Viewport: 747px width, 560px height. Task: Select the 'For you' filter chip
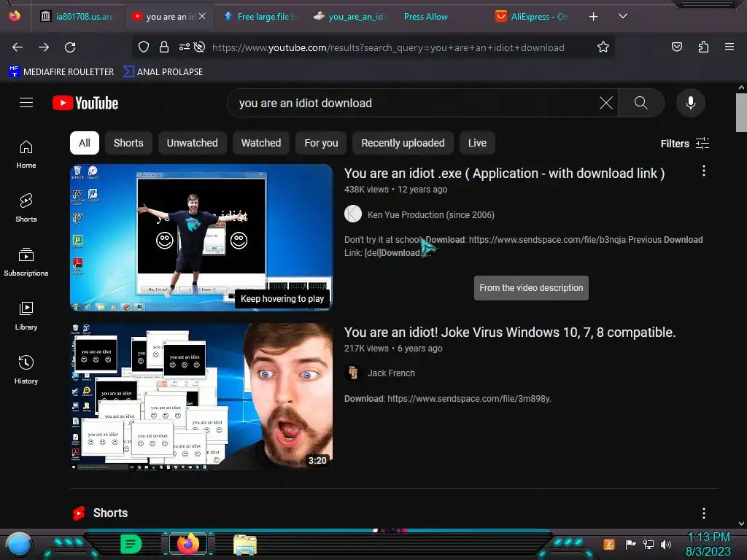(321, 143)
